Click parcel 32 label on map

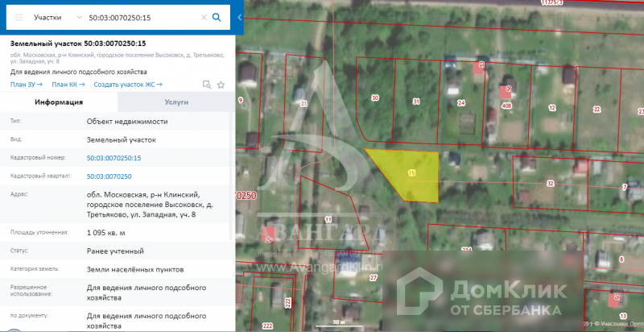point(551,184)
